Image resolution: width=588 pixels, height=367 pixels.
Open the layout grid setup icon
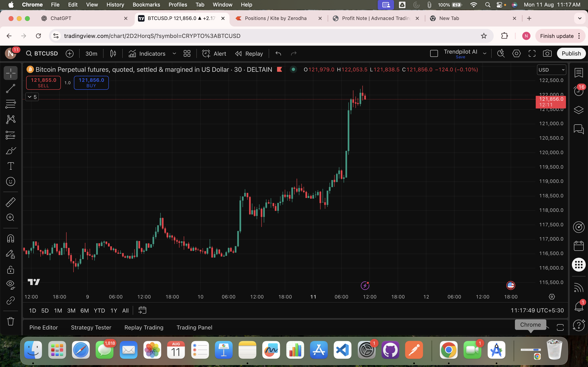(187, 53)
